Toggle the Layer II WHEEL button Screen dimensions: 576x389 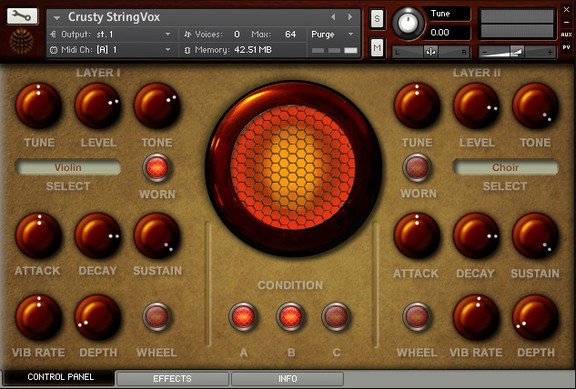tap(417, 316)
